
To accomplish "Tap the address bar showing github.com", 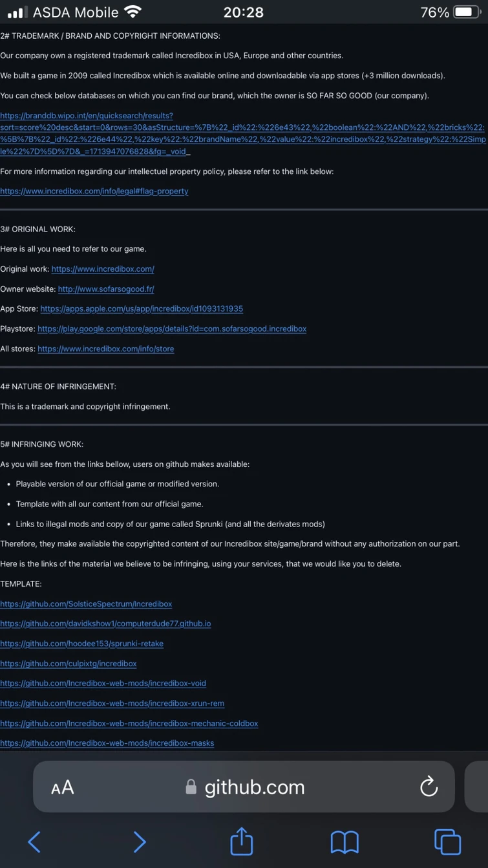I will (254, 787).
